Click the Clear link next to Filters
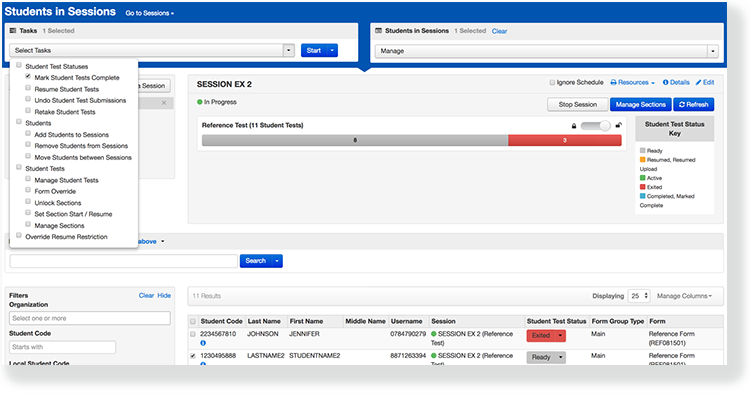This screenshot has height=395, width=750. click(146, 296)
